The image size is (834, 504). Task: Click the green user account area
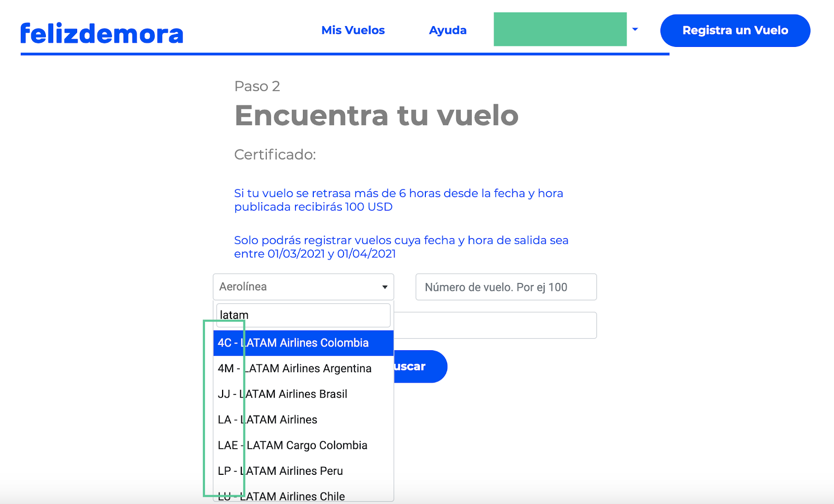(x=560, y=29)
